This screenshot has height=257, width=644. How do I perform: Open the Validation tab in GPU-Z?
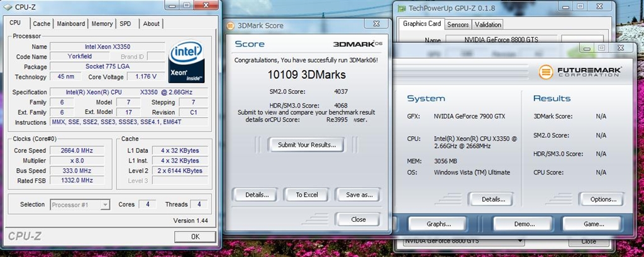coord(488,25)
